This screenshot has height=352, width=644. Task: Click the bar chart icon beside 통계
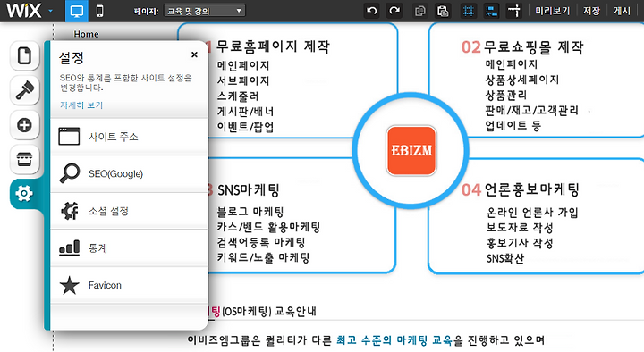pyautogui.click(x=69, y=247)
